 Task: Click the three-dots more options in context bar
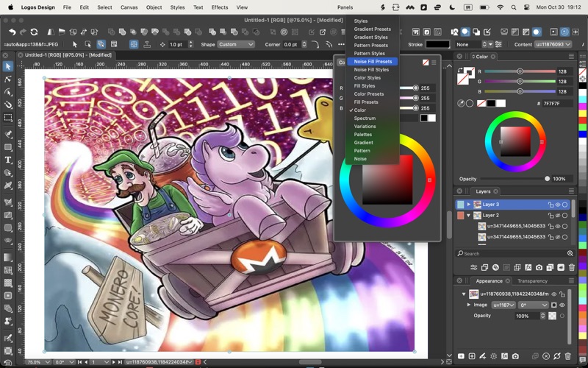pyautogui.click(x=341, y=44)
